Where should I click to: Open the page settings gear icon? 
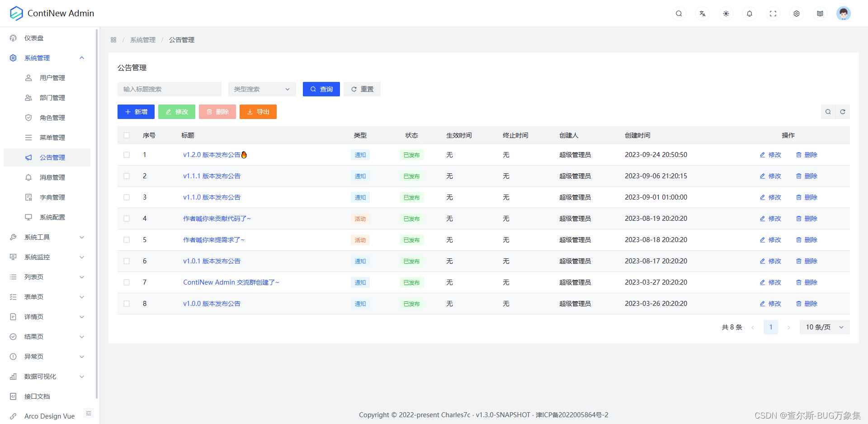tap(797, 14)
